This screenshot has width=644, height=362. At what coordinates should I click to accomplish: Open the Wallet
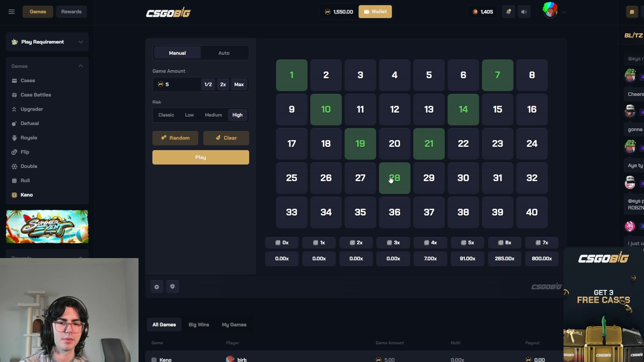375,12
